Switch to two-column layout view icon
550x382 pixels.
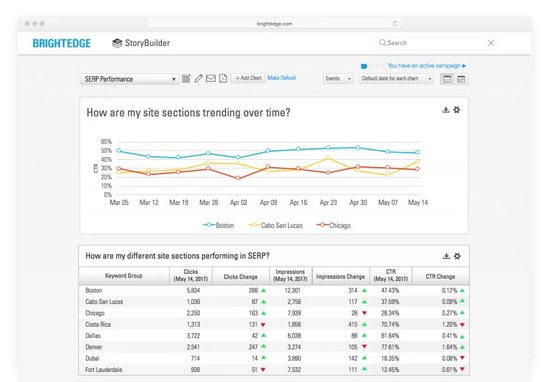point(461,79)
